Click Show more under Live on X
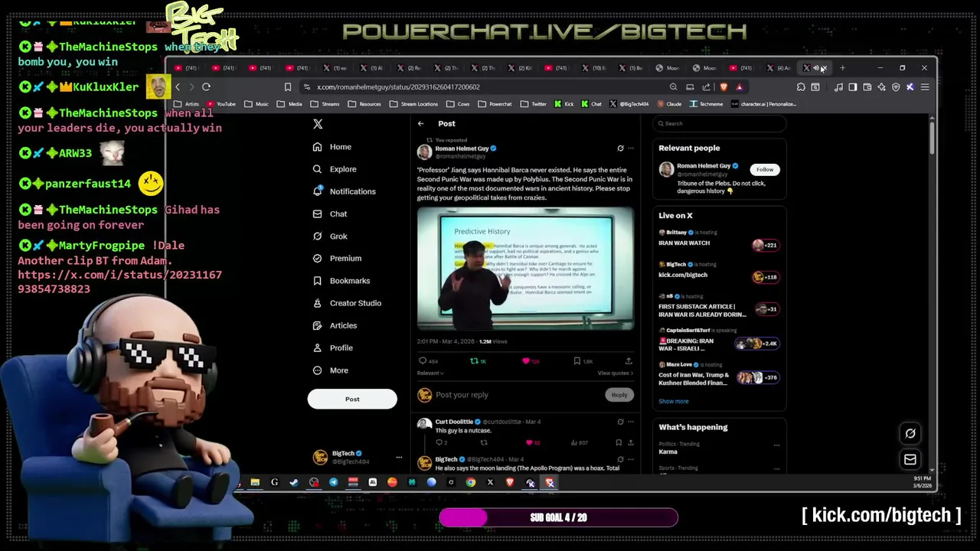980x551 pixels. pos(674,401)
